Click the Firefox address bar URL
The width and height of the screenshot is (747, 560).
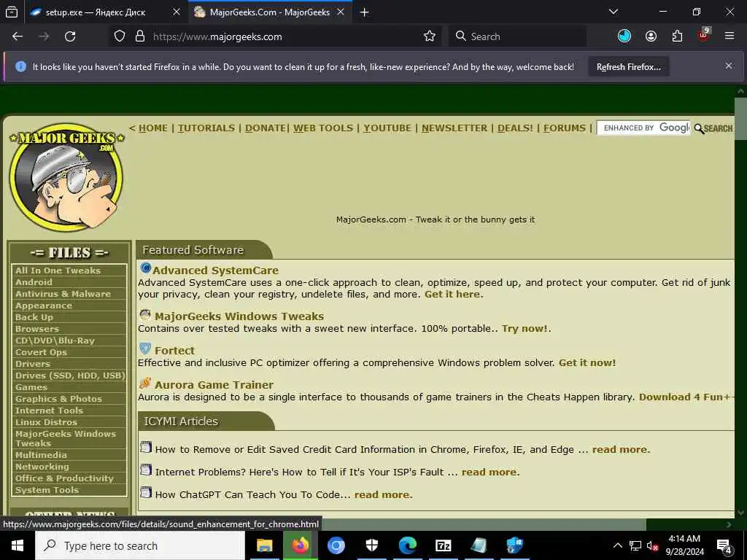(217, 36)
